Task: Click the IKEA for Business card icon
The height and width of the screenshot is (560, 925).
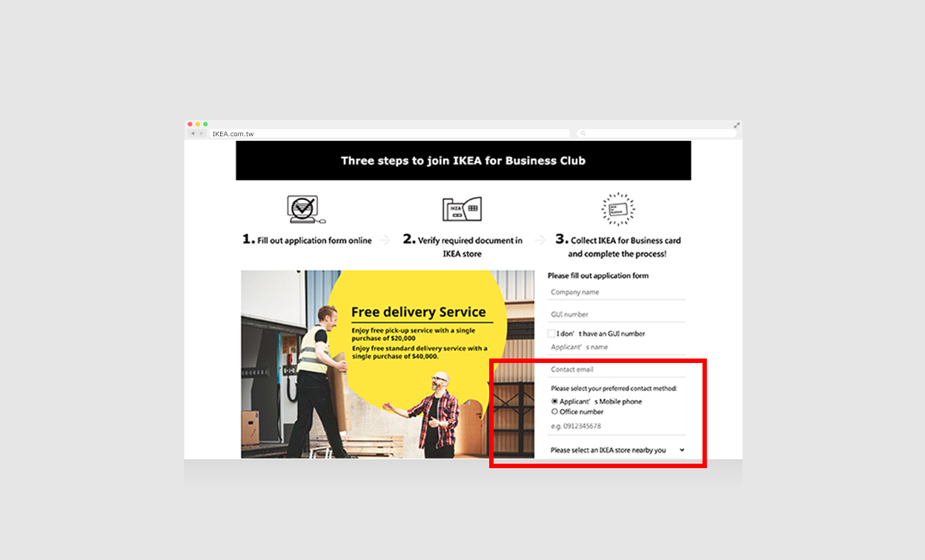Action: click(617, 210)
